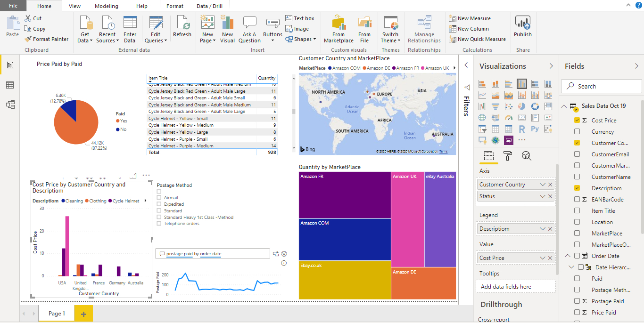Open the Format ribbon tab
This screenshot has height=323, width=644.
pos(175,6)
